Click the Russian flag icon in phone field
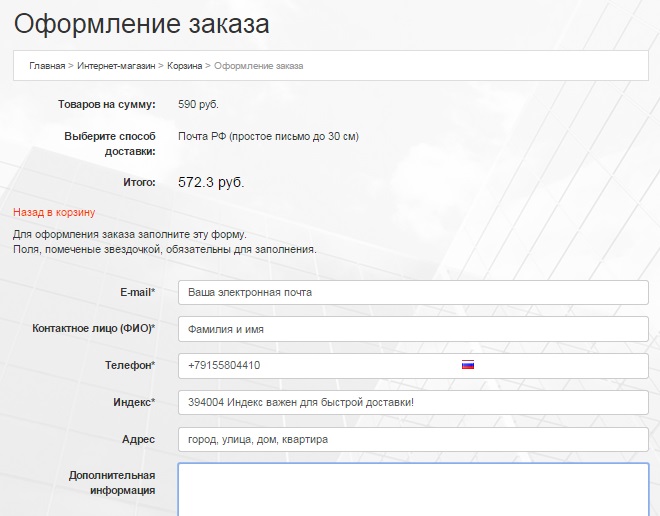 point(468,364)
